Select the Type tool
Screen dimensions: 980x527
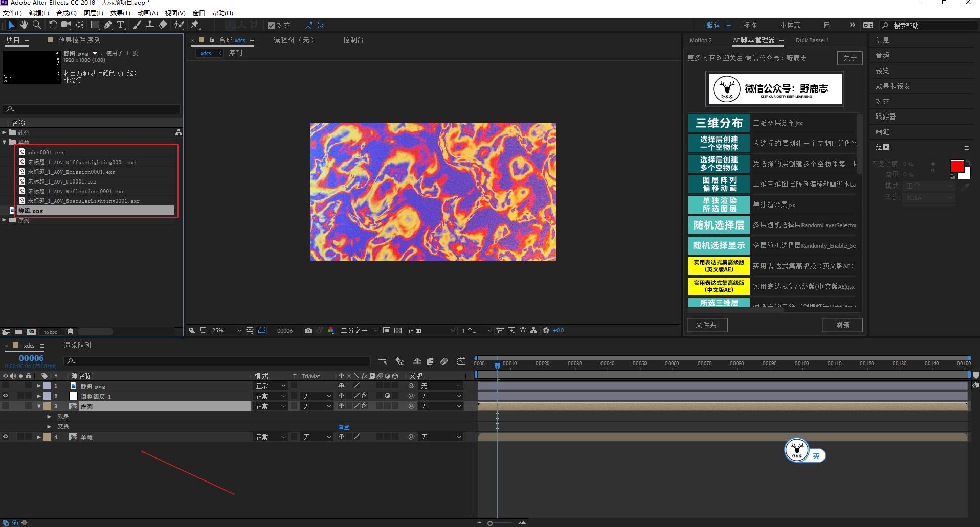(121, 25)
